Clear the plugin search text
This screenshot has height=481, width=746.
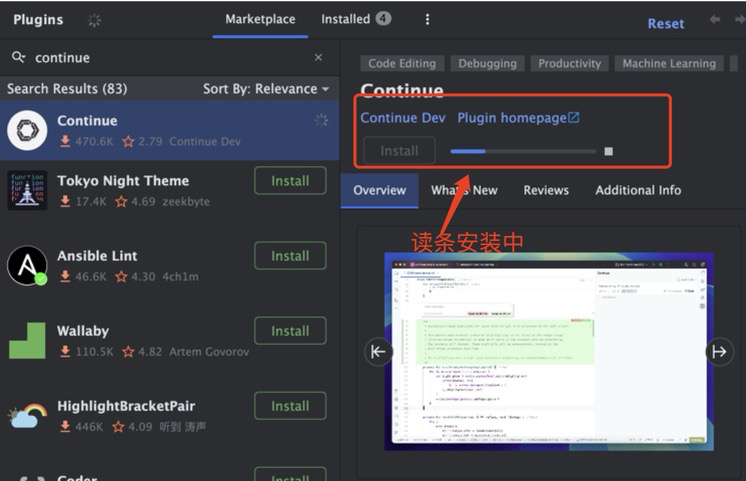tap(318, 58)
